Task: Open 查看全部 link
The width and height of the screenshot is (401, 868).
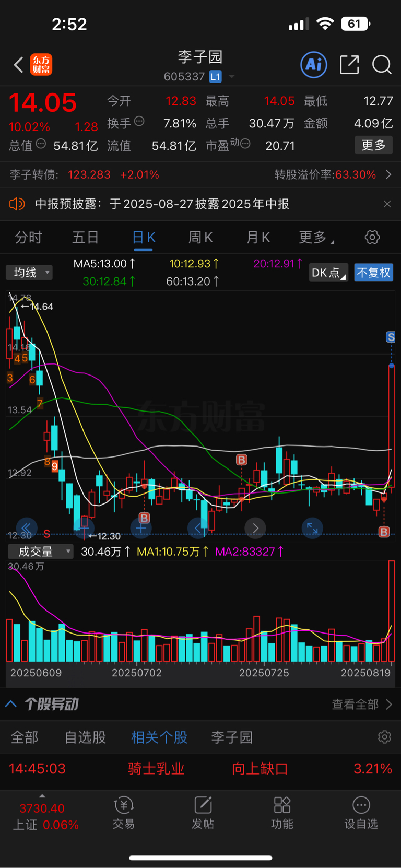Action: click(361, 705)
